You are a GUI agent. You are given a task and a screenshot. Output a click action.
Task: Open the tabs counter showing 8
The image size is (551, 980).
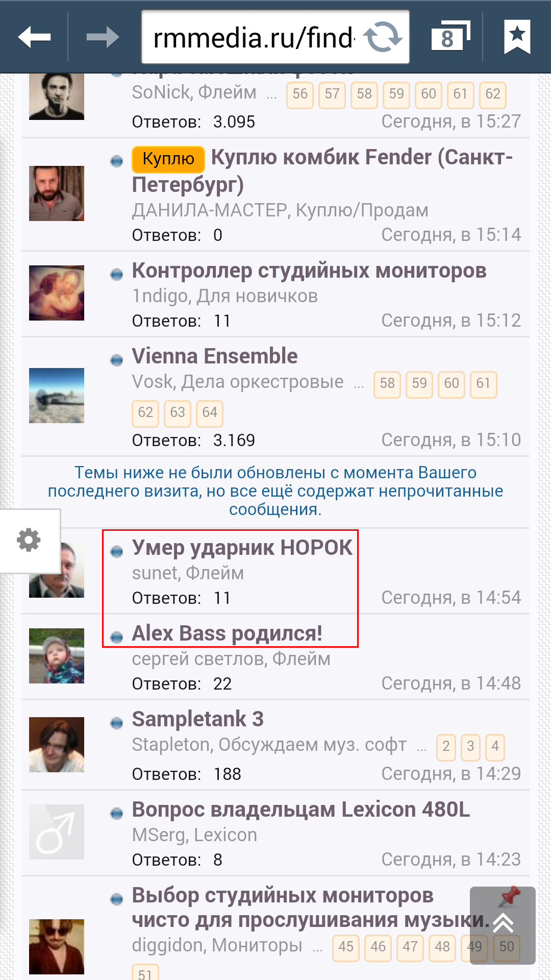pyautogui.click(x=450, y=37)
